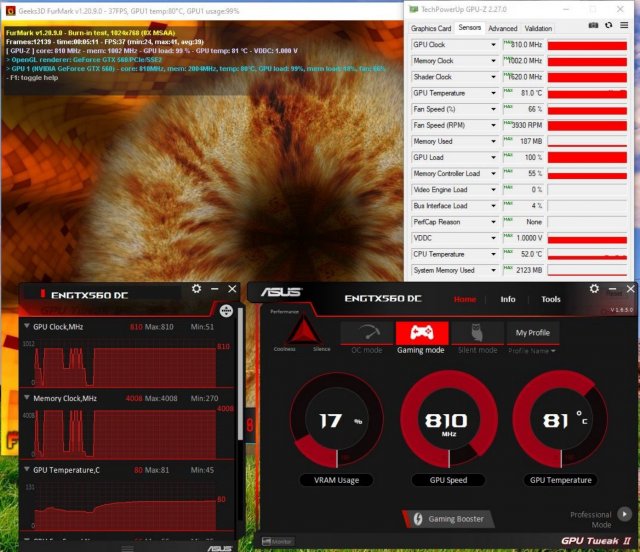640x552 pixels.
Task: Activate Gaming mode controller profile
Action: click(421, 333)
